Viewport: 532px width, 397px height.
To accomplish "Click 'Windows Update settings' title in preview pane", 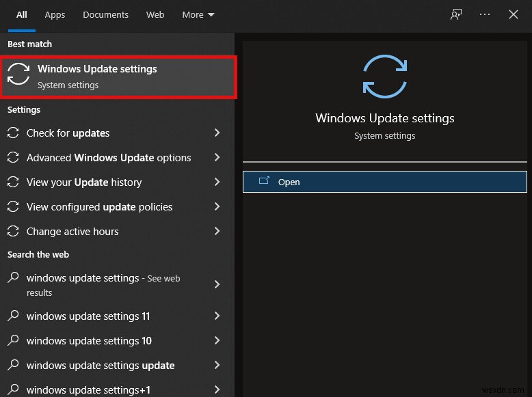I will pos(385,118).
